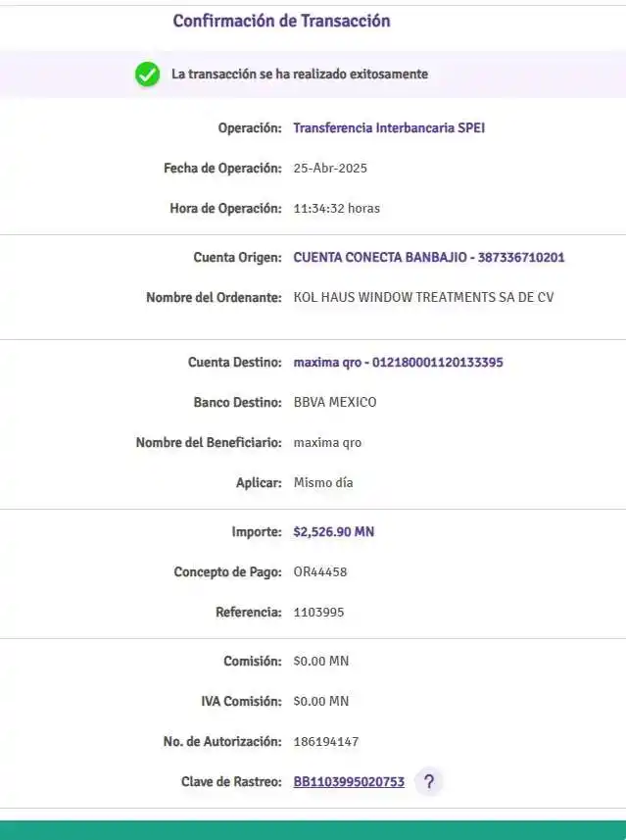Click the successful transaction message text

coord(299,74)
